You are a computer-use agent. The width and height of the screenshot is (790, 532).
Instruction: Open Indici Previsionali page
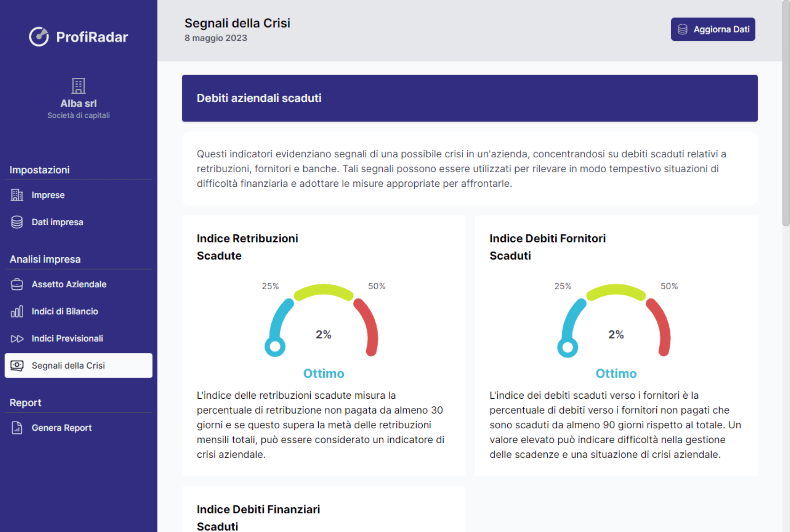click(67, 339)
